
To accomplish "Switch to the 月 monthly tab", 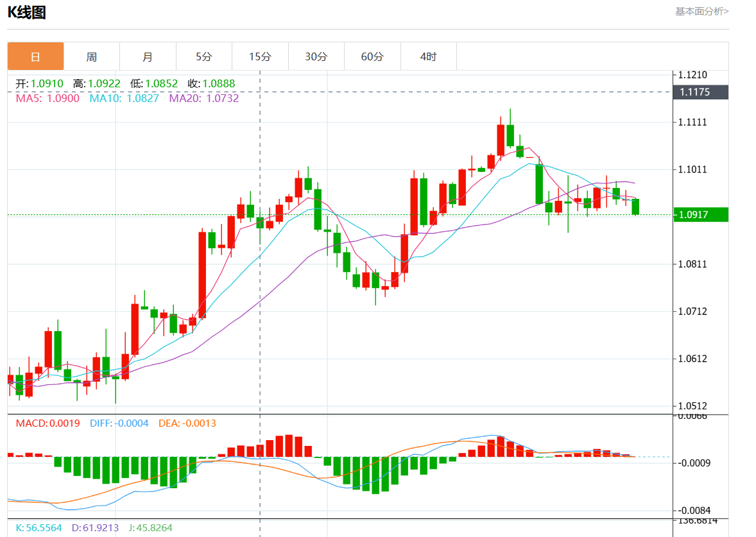I will (x=148, y=56).
